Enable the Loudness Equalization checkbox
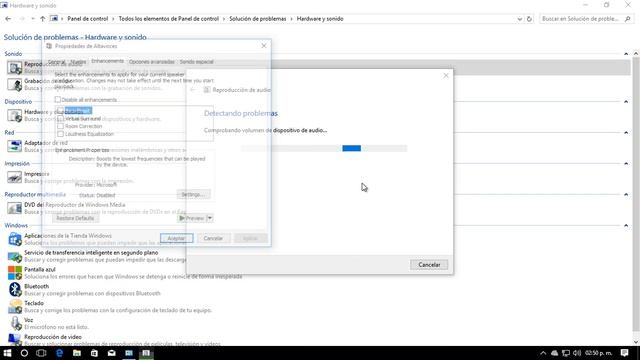Screen dimensions: 640x360 pyautogui.click(x=60, y=134)
